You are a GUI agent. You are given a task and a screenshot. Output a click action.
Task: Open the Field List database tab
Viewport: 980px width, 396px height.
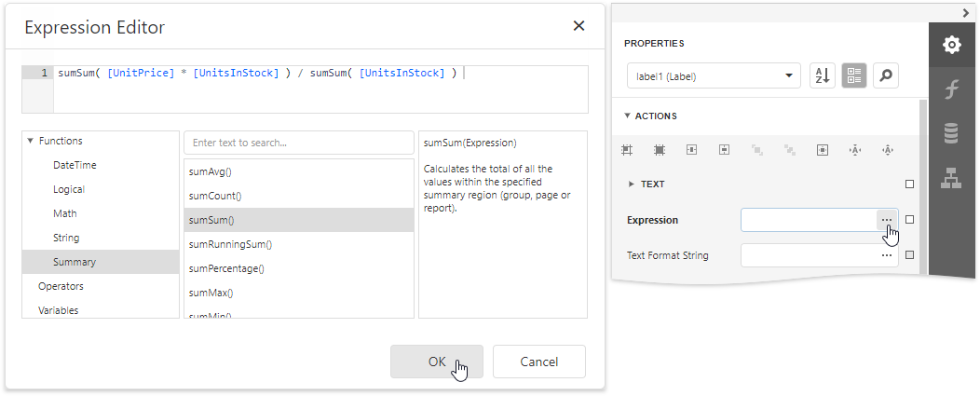(951, 134)
